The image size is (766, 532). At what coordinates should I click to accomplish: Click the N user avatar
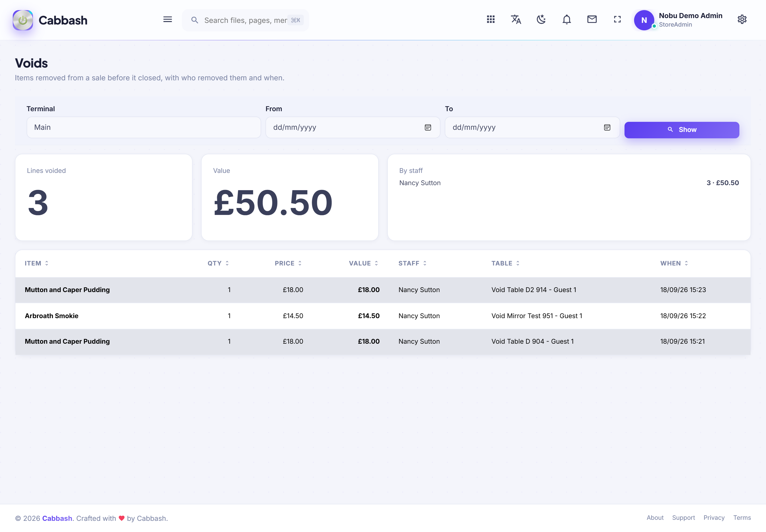[x=644, y=20]
